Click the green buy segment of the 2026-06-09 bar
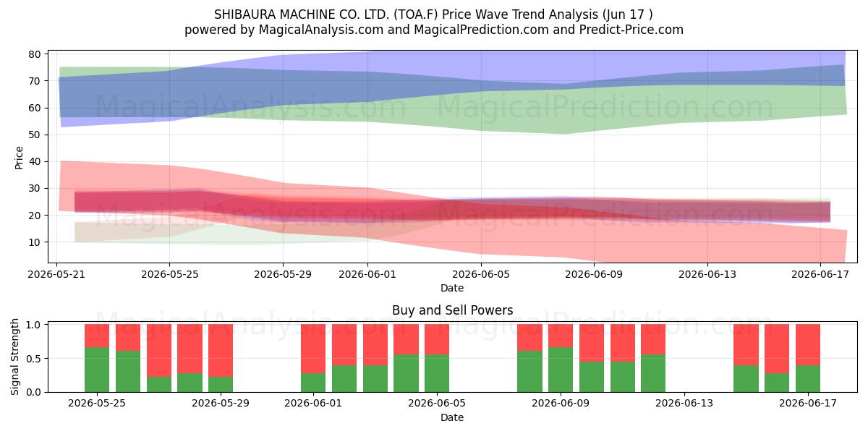 click(x=561, y=370)
